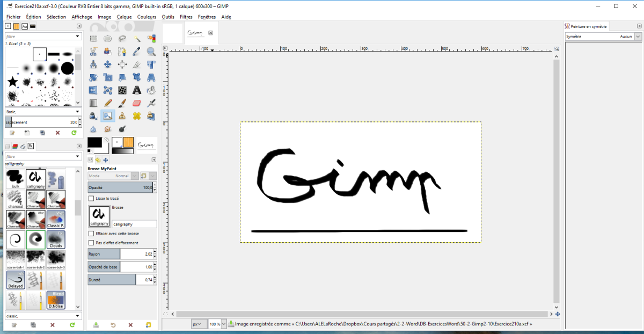The image size is (644, 334).
Task: Open the Filtres menu
Action: (x=186, y=17)
